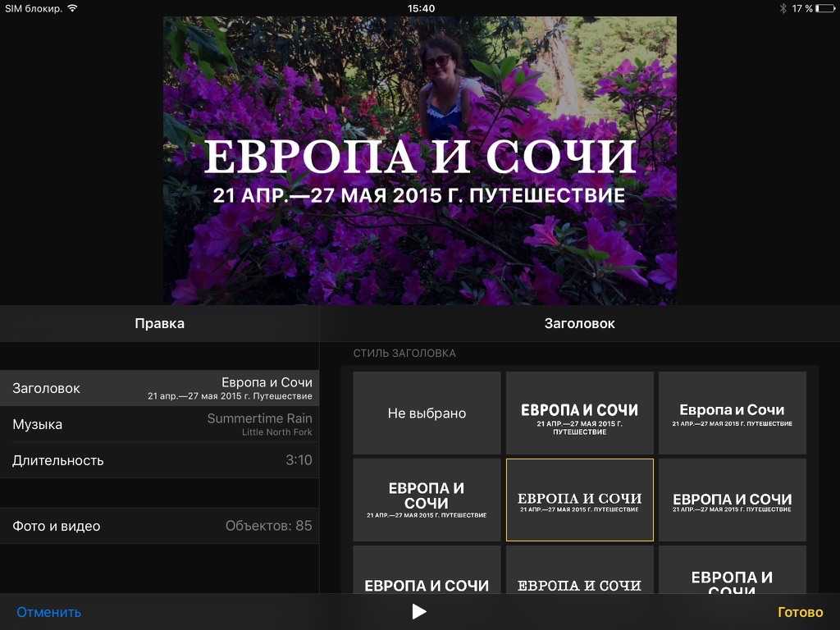Choose title style with ПУТЕШЕСТВИЕ on separate line

(x=579, y=413)
